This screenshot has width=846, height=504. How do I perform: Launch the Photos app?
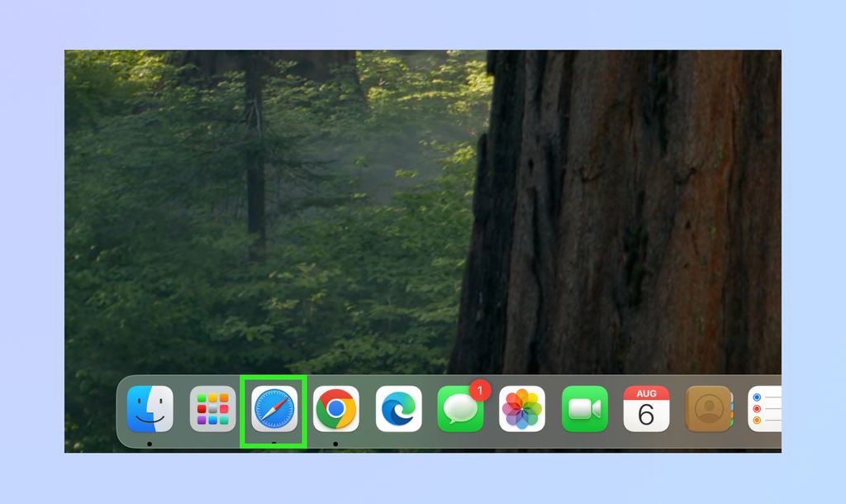point(522,407)
